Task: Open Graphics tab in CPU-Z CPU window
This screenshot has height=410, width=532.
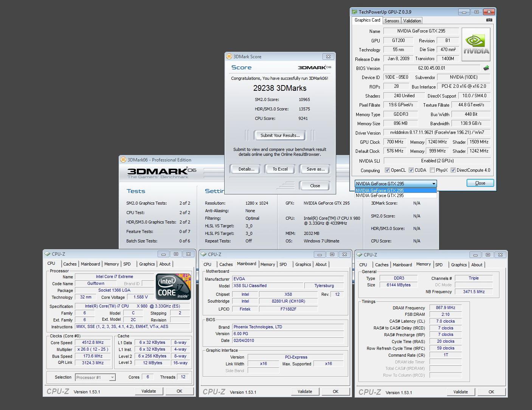Action: tap(147, 264)
